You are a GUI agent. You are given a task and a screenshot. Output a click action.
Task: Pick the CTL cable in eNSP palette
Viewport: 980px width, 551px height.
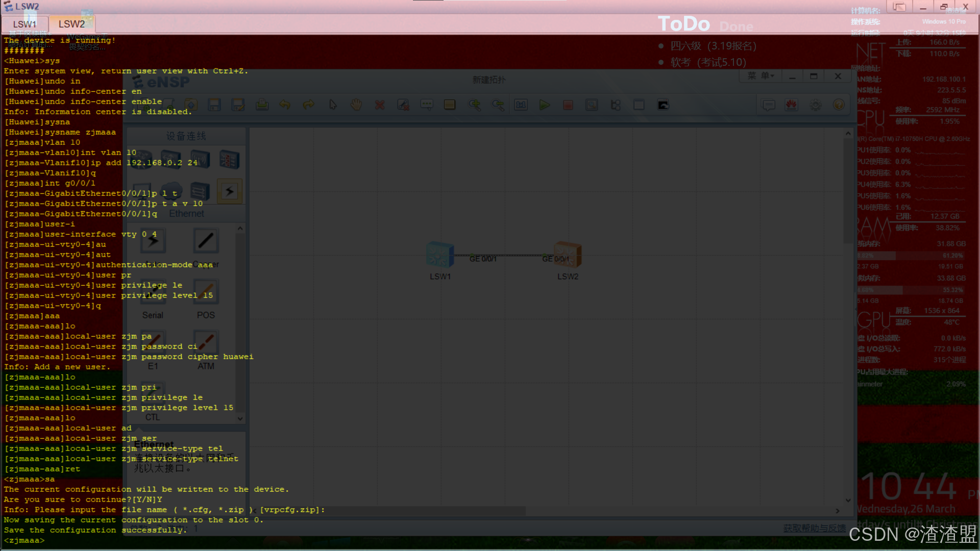tap(153, 394)
